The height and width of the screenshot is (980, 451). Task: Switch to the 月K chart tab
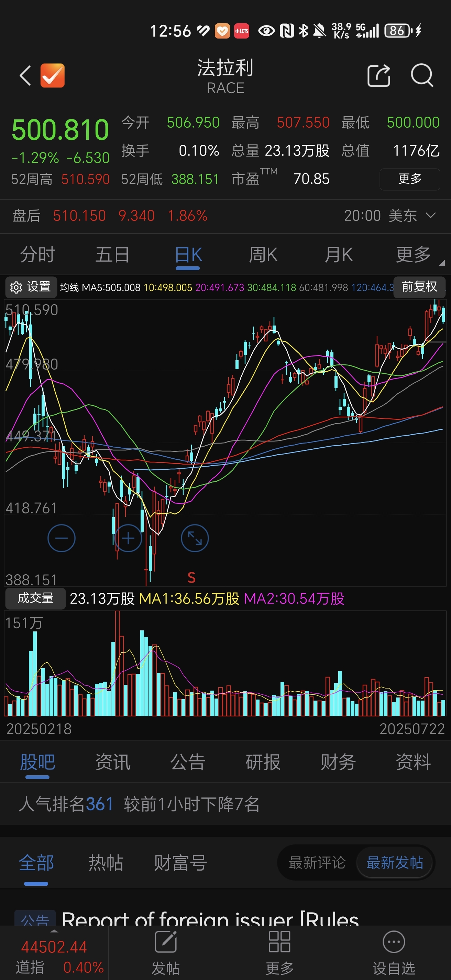pos(338,255)
